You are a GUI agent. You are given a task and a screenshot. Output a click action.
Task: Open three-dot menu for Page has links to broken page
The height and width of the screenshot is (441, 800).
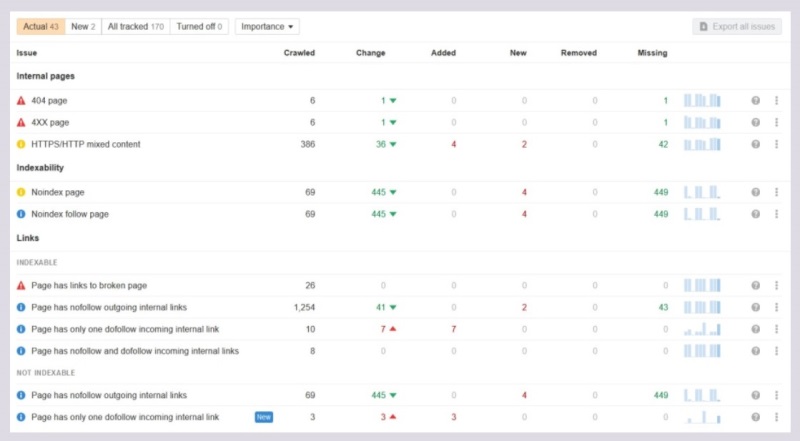point(776,285)
